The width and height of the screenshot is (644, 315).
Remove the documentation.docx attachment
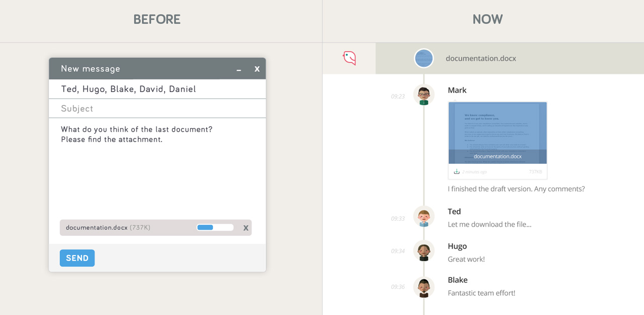(x=246, y=228)
